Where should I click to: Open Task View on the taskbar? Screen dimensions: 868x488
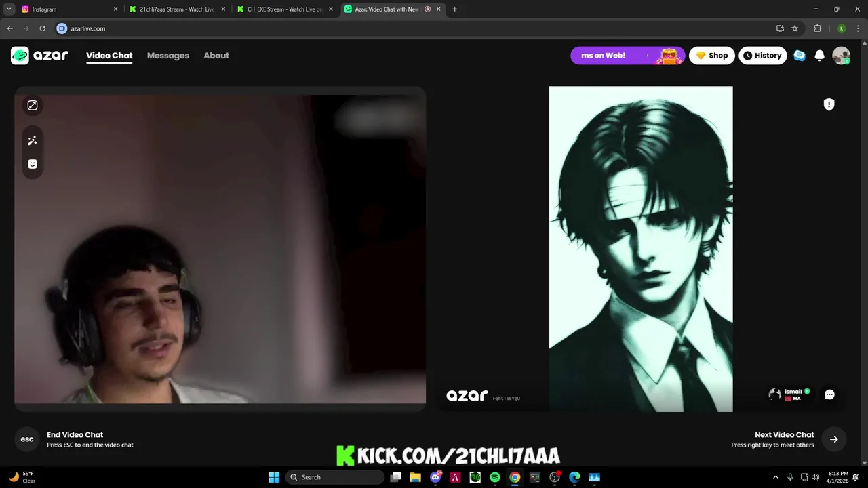(x=396, y=477)
